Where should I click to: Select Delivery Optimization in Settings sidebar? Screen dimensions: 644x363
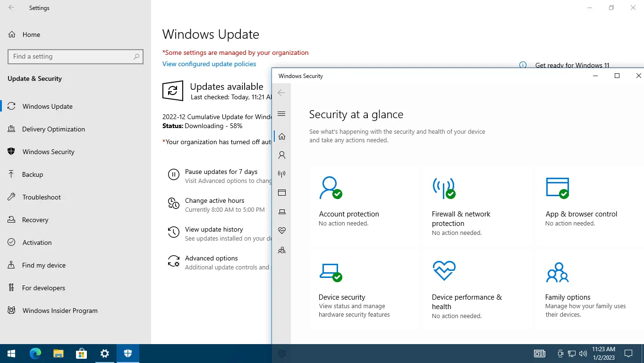click(x=76, y=129)
